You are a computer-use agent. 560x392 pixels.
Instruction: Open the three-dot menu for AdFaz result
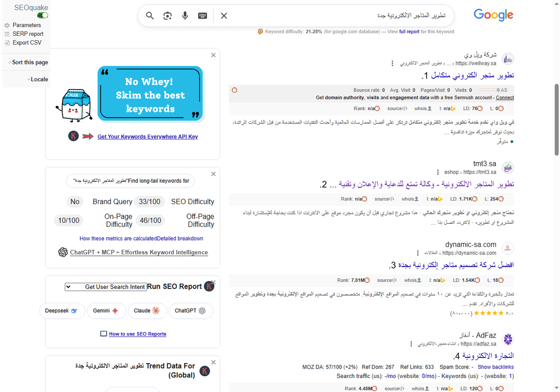point(411,343)
